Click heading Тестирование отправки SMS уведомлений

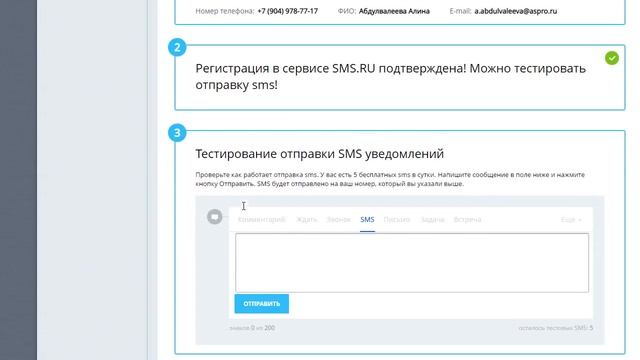point(320,154)
